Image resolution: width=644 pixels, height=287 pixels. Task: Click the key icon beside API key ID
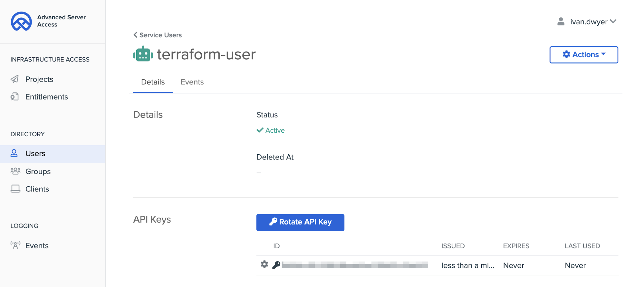(x=276, y=265)
